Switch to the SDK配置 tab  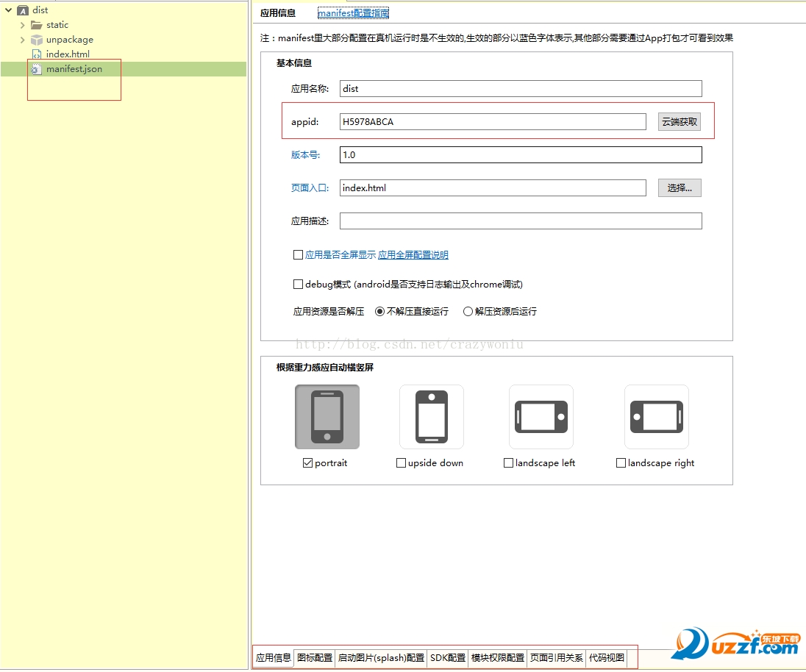447,658
